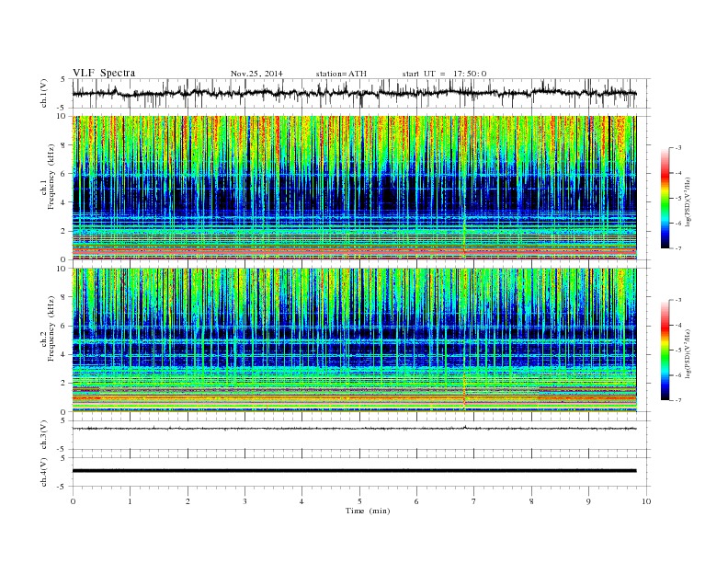Image resolution: width=728 pixels, height=563 pixels.
Task: Click the thick ch.4 waveform trace
Action: tap(354, 471)
